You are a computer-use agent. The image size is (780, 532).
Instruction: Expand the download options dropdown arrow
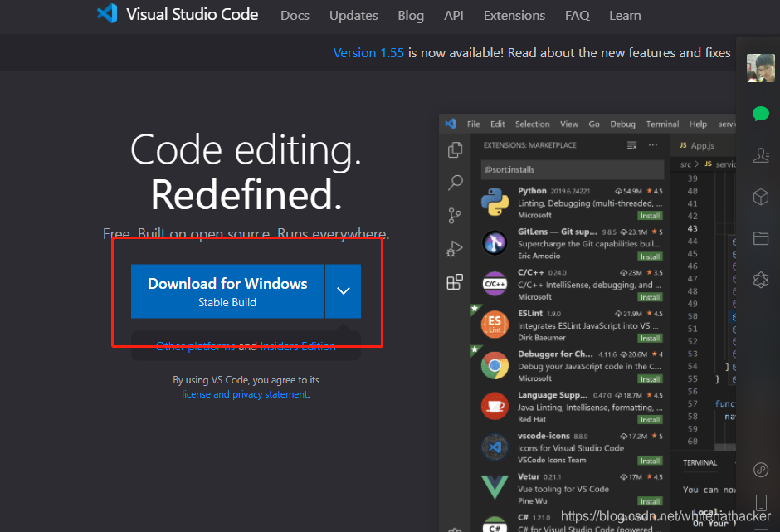tap(344, 291)
